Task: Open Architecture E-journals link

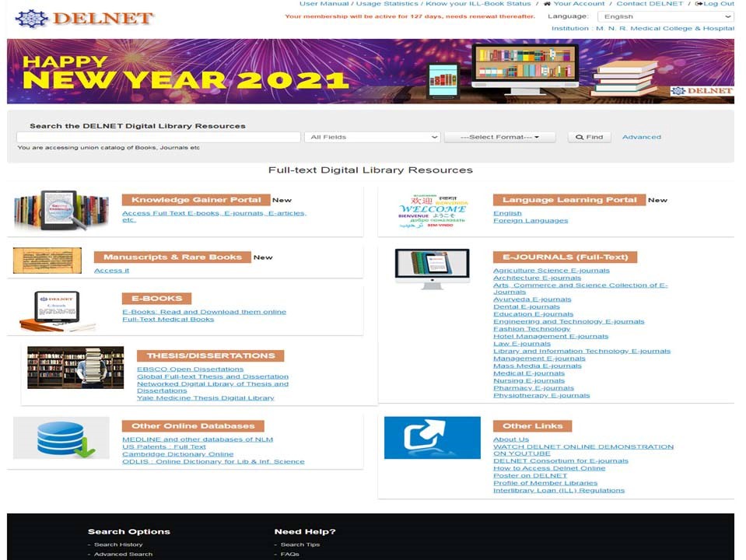Action: pos(538,278)
